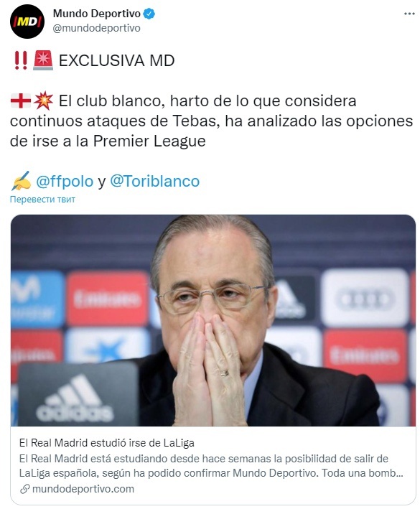Open the @mundodeportivo handle
Image resolution: width=420 pixels, height=509 pixels.
pyautogui.click(x=96, y=28)
